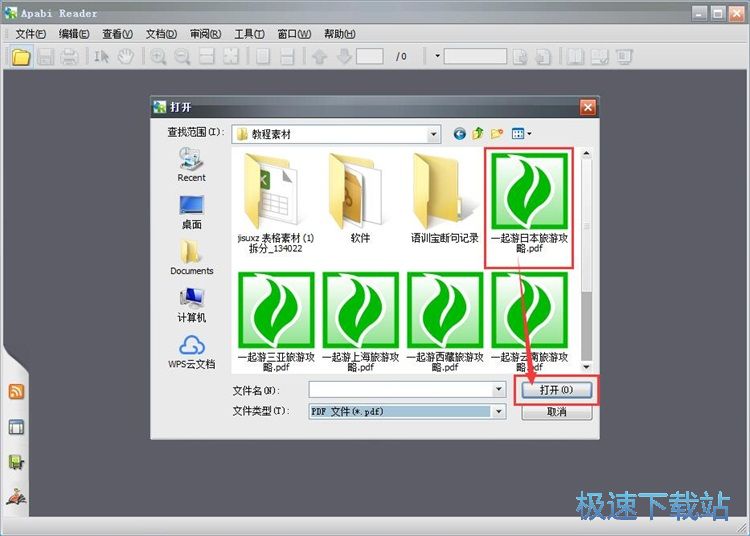Screen dimensions: 750x536
Task: Select the 软件 folder
Action: [360, 198]
